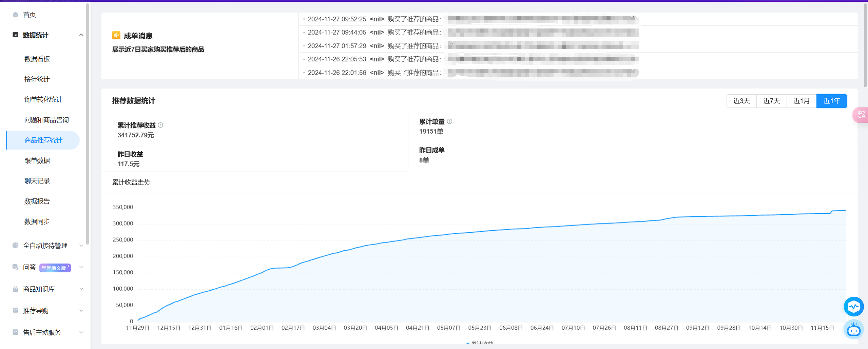Click the 数据统计 chart icon
Viewport: 868px width, 349px height.
(x=15, y=35)
